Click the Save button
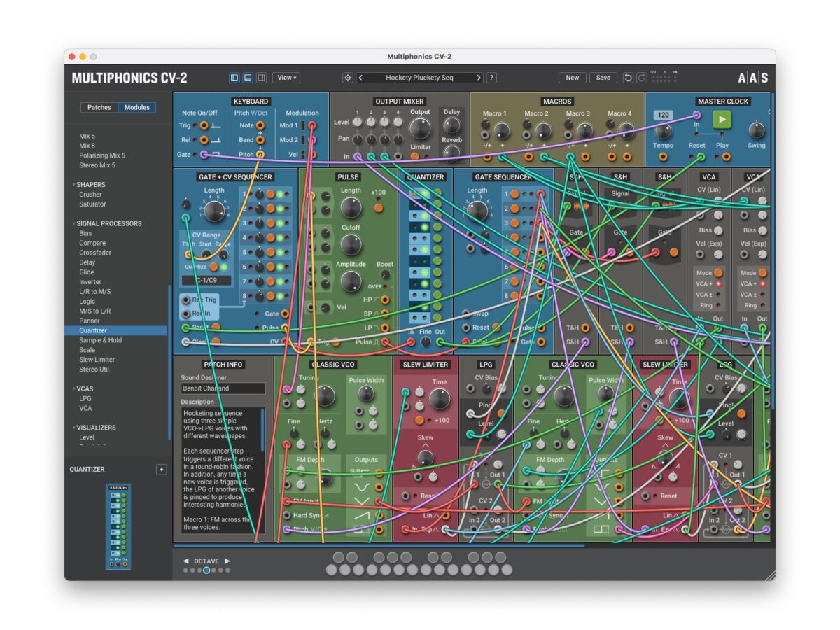The image size is (840, 630). tap(603, 78)
